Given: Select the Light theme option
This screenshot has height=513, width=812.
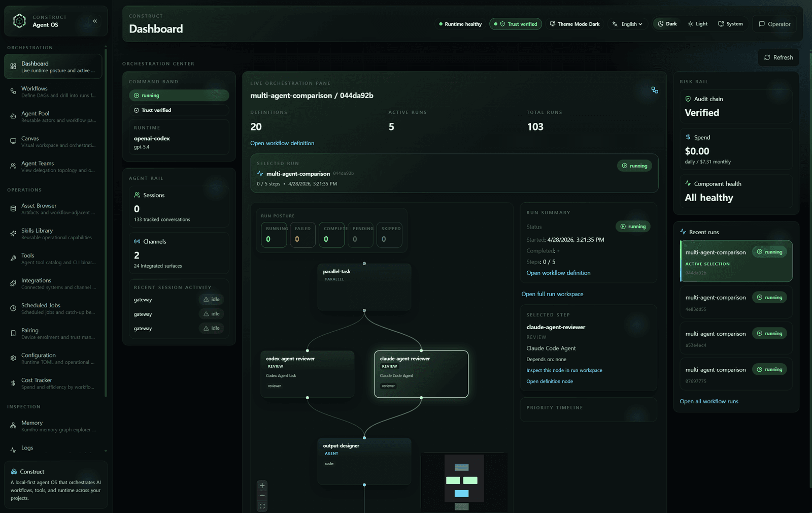Looking at the screenshot, I should click(697, 24).
